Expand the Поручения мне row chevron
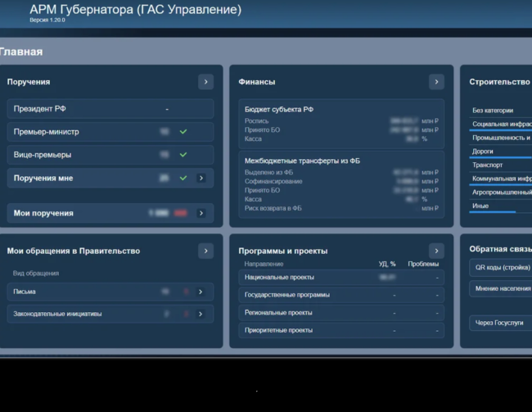The height and width of the screenshot is (412, 532). (201, 178)
